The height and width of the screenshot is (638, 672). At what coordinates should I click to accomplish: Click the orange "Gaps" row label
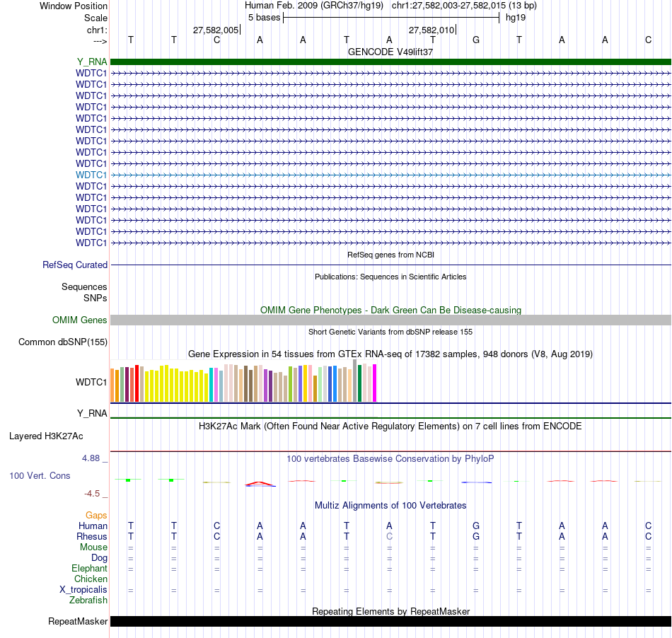pos(96,516)
